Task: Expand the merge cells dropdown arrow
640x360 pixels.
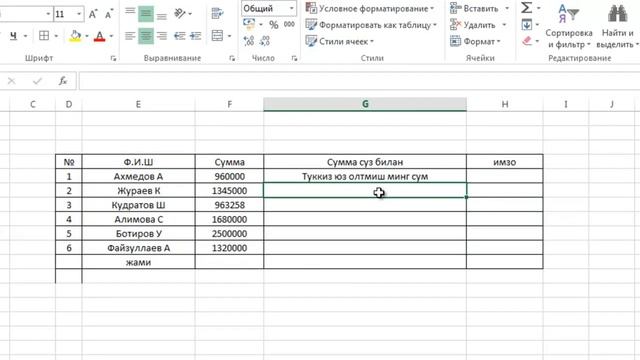Action: (229, 36)
